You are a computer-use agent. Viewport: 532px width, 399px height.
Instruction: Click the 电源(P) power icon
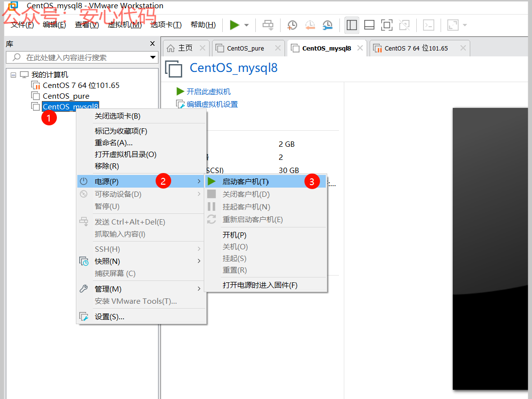[x=84, y=181]
